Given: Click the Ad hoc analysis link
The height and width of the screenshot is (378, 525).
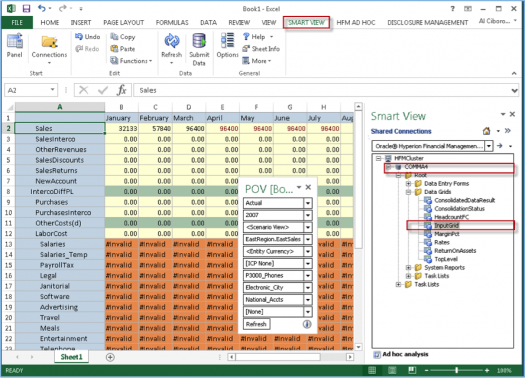Looking at the screenshot, I should tap(405, 354).
